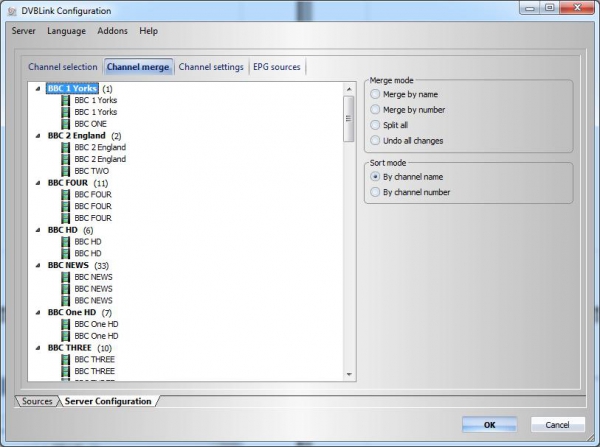Close the DVBLink Configuration window

[577, 8]
